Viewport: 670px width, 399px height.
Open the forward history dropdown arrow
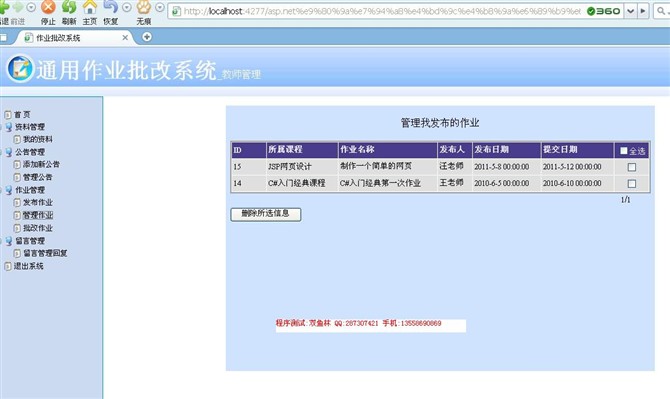tap(31, 7)
